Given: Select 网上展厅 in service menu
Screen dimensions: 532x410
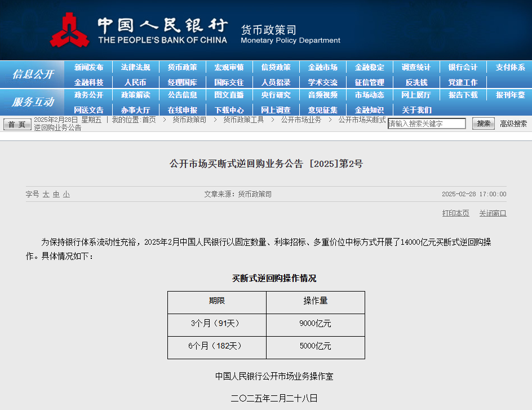Looking at the screenshot, I should 416,95.
